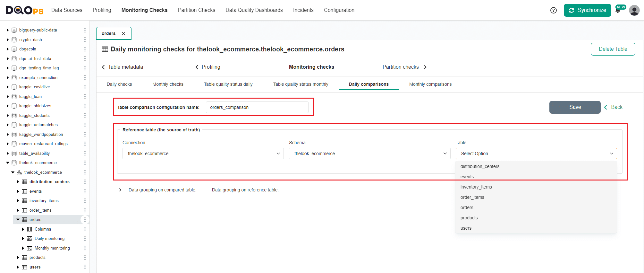The height and width of the screenshot is (273, 644).
Task: Choose users from table dropdown
Action: click(x=536, y=228)
